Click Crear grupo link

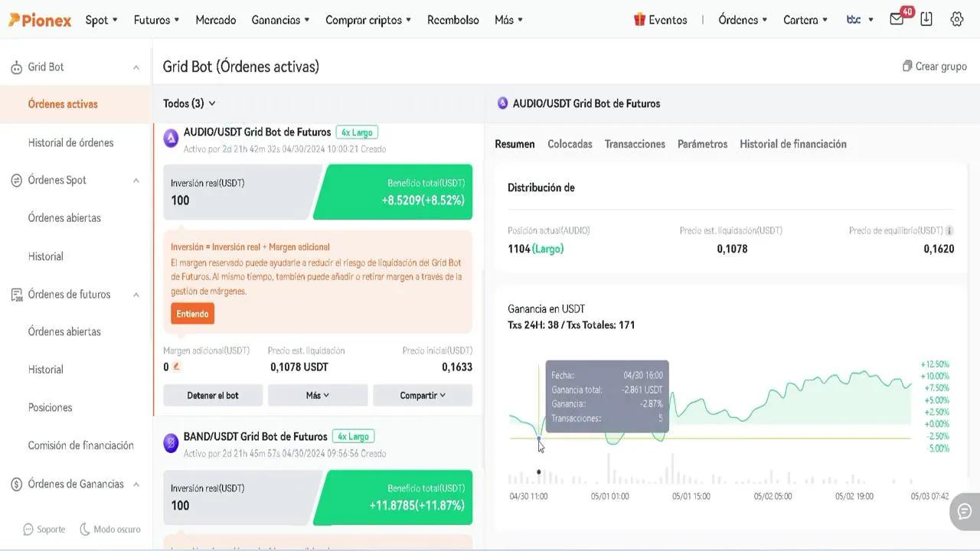tap(934, 67)
